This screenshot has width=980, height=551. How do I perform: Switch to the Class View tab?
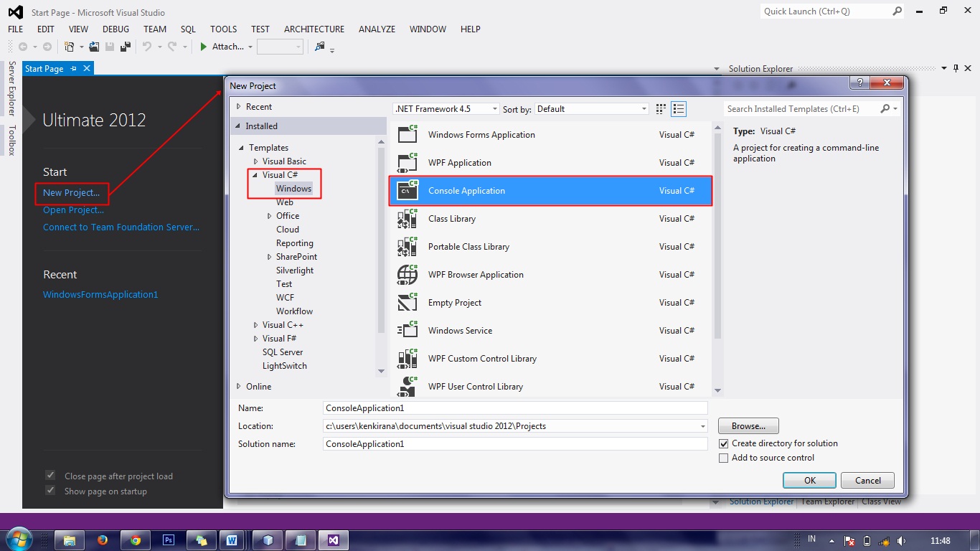pyautogui.click(x=881, y=501)
